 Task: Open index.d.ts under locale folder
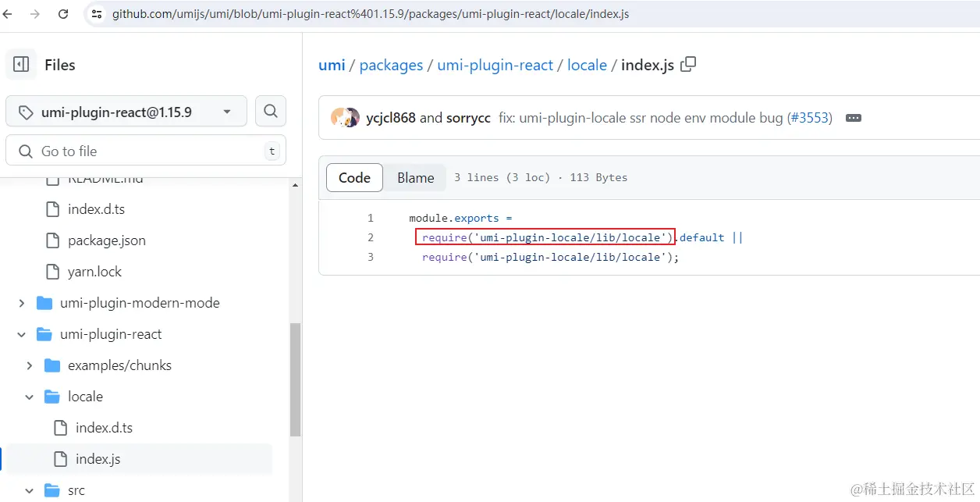tap(104, 428)
